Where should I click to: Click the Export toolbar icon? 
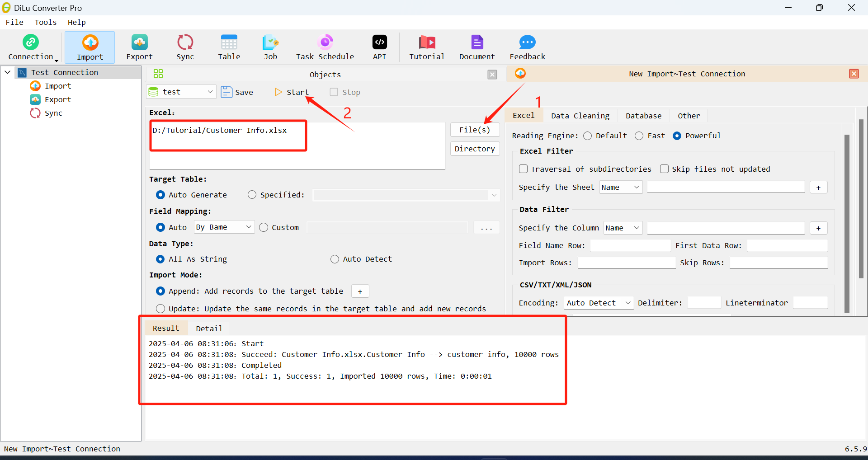(x=139, y=42)
